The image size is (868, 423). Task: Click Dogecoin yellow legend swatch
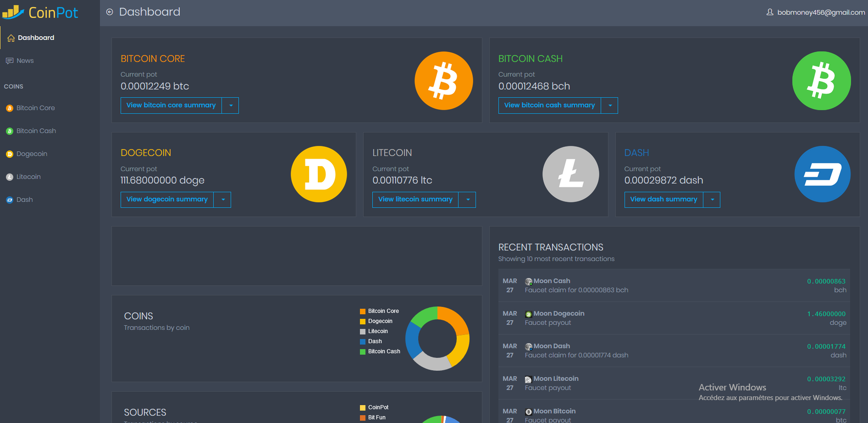click(x=363, y=322)
